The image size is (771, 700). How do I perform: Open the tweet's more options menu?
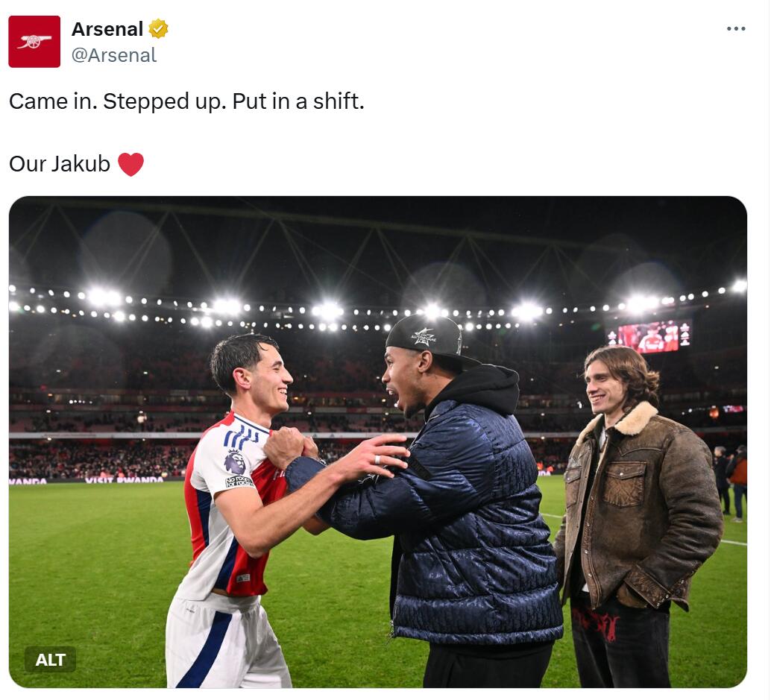tap(735, 29)
